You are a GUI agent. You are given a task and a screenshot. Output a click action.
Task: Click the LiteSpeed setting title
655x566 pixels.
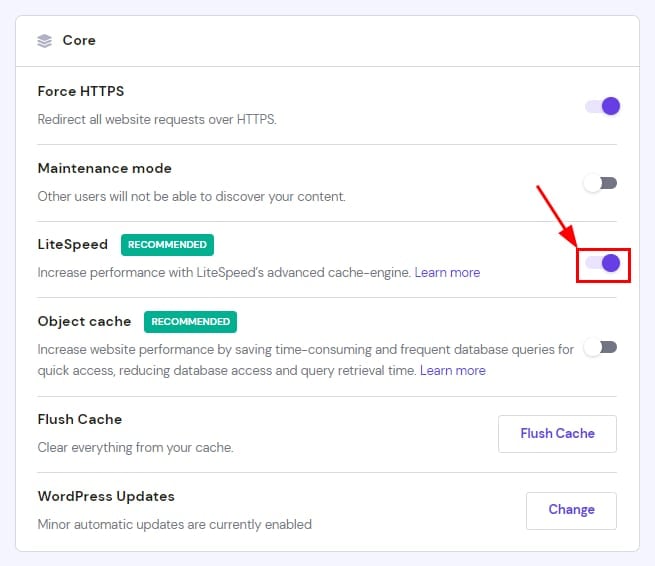[72, 244]
